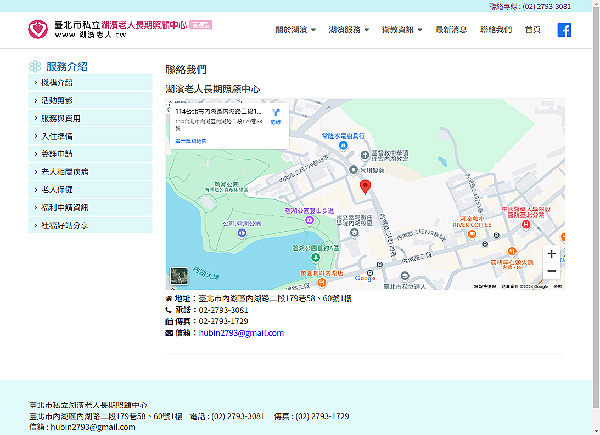Expand the 湖濱服務 dropdown menu
Viewport: 600px width, 435px height.
pyautogui.click(x=349, y=29)
